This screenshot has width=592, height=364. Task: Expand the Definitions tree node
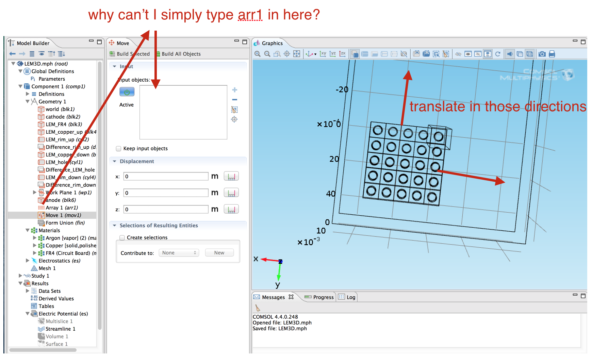[28, 94]
